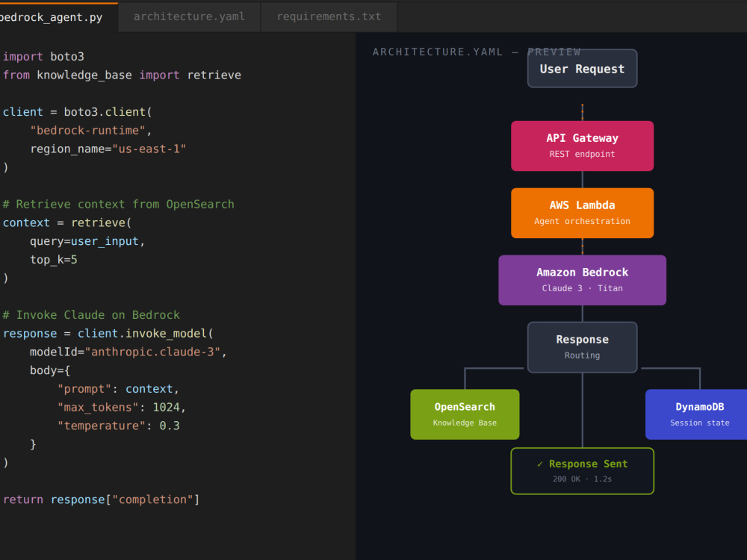The image size is (747, 560).
Task: Click the ARCHITECTURE.YAML — PREVIEW header
Action: pos(477,52)
